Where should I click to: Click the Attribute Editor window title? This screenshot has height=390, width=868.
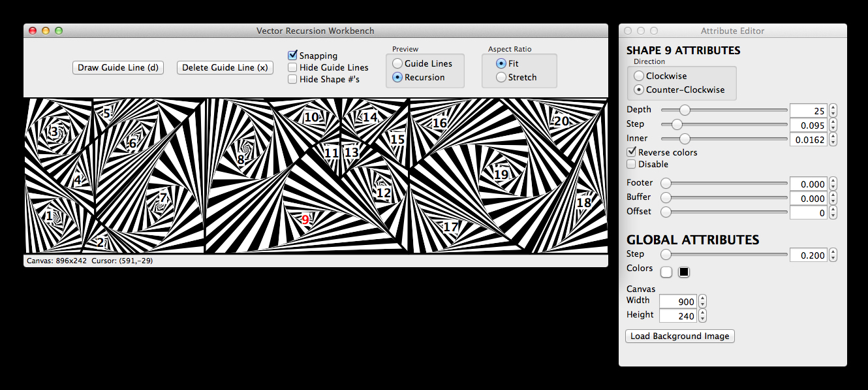732,31
